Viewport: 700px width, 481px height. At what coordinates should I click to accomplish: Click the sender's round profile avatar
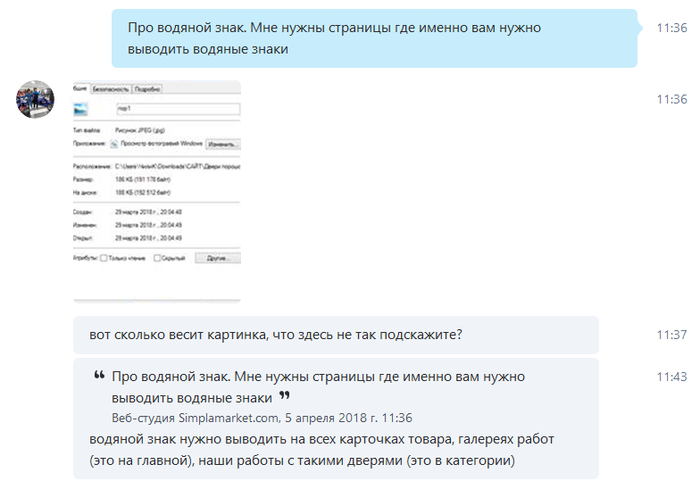tap(34, 100)
